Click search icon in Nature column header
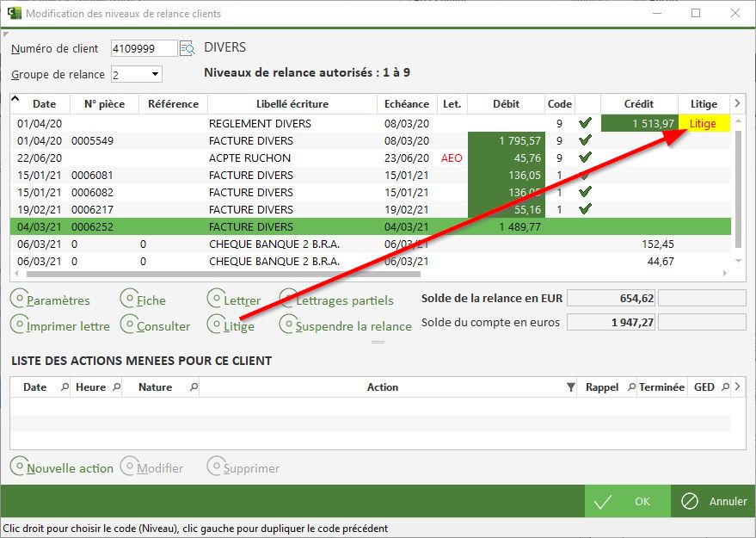Screen dimensions: 756x538 click(193, 387)
